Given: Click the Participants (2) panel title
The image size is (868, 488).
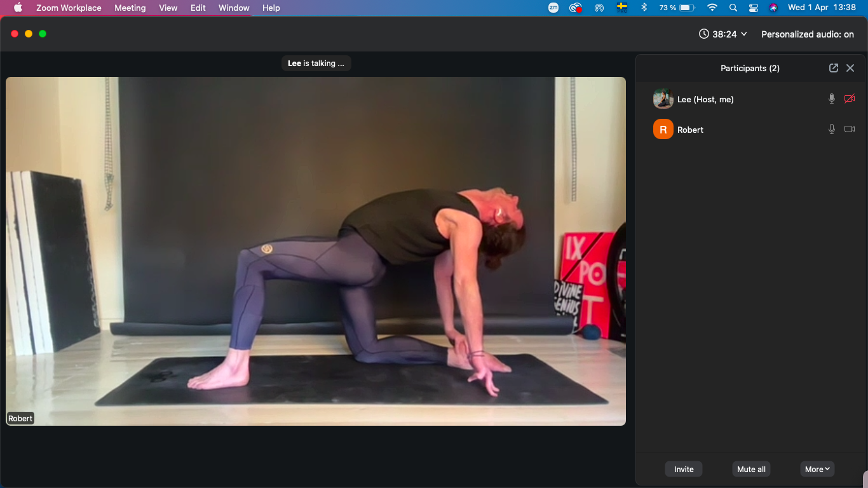Looking at the screenshot, I should coord(750,68).
